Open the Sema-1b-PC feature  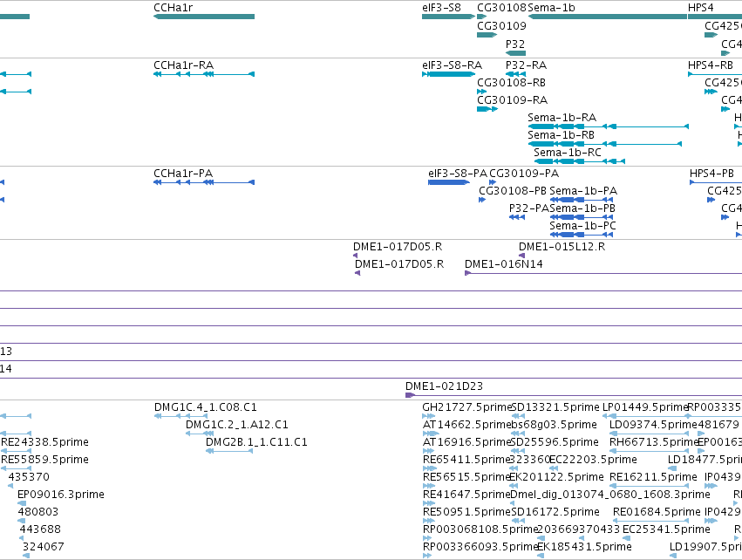pos(581,235)
